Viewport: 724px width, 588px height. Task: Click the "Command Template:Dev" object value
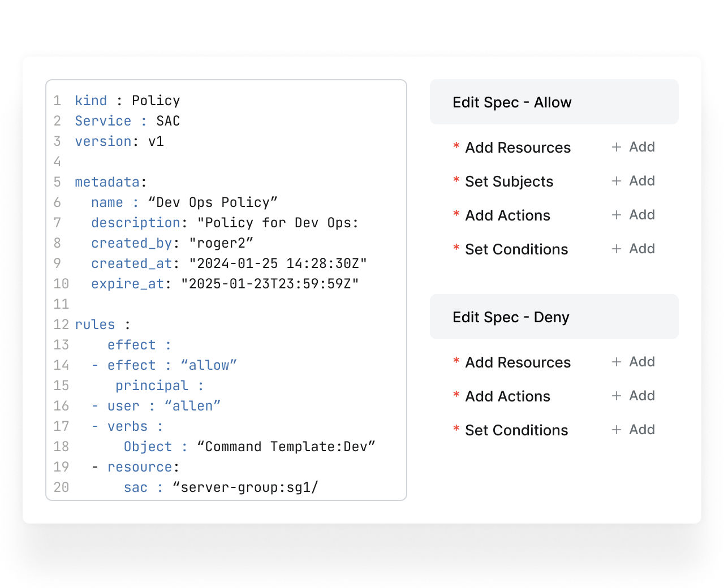click(286, 447)
